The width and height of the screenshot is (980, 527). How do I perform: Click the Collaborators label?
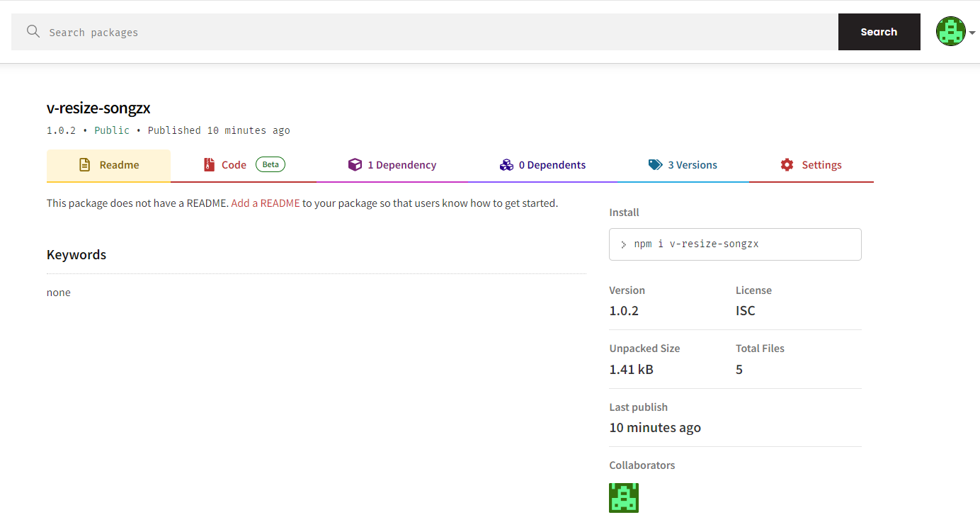tap(642, 465)
